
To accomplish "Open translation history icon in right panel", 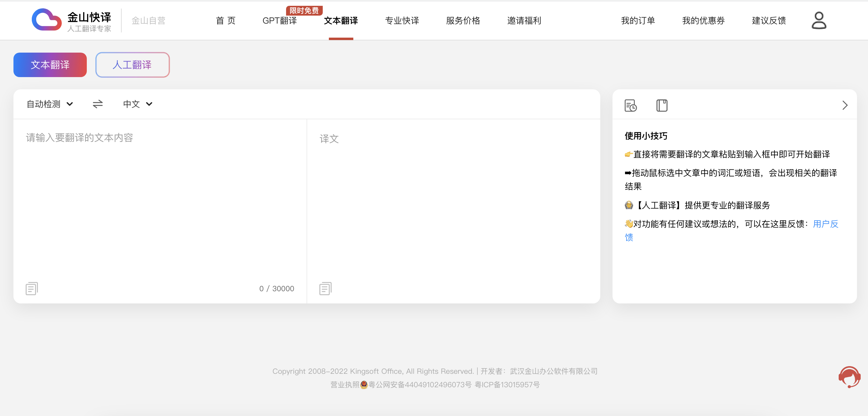I will point(631,106).
